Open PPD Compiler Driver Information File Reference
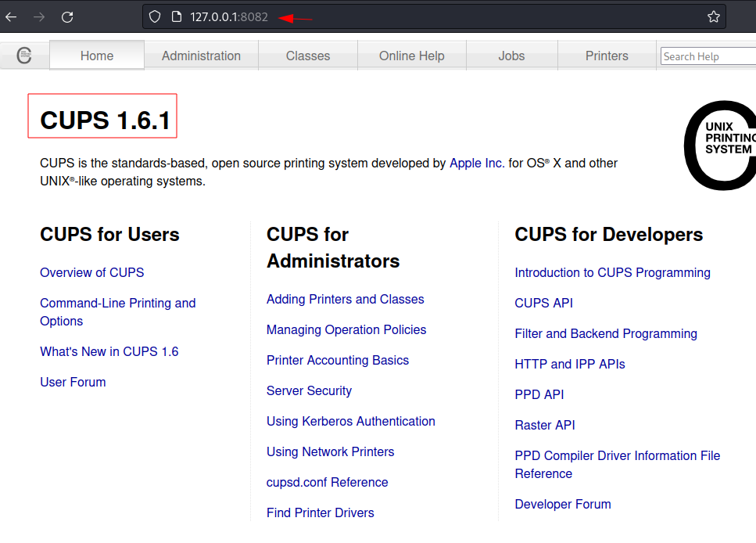This screenshot has width=756, height=543. pyautogui.click(x=617, y=464)
